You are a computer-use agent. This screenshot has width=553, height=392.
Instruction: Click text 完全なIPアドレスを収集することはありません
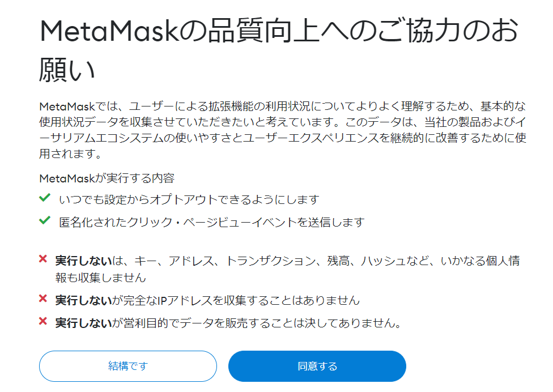coord(241,300)
